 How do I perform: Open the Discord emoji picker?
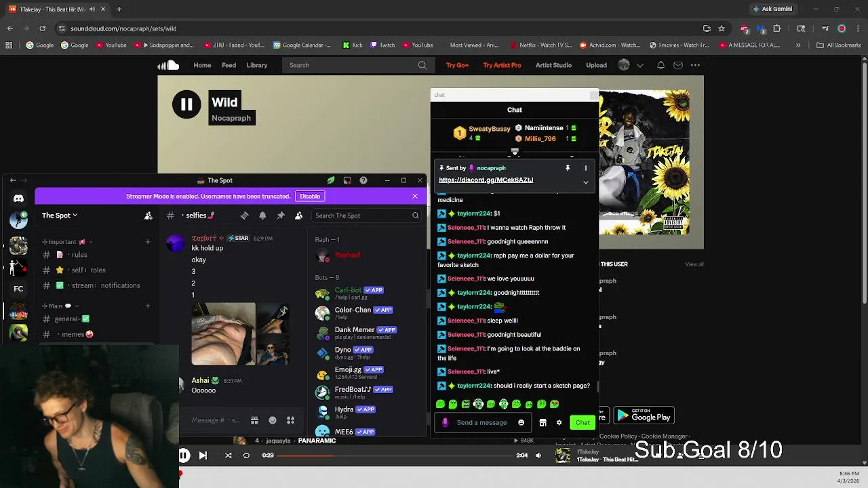click(x=273, y=420)
